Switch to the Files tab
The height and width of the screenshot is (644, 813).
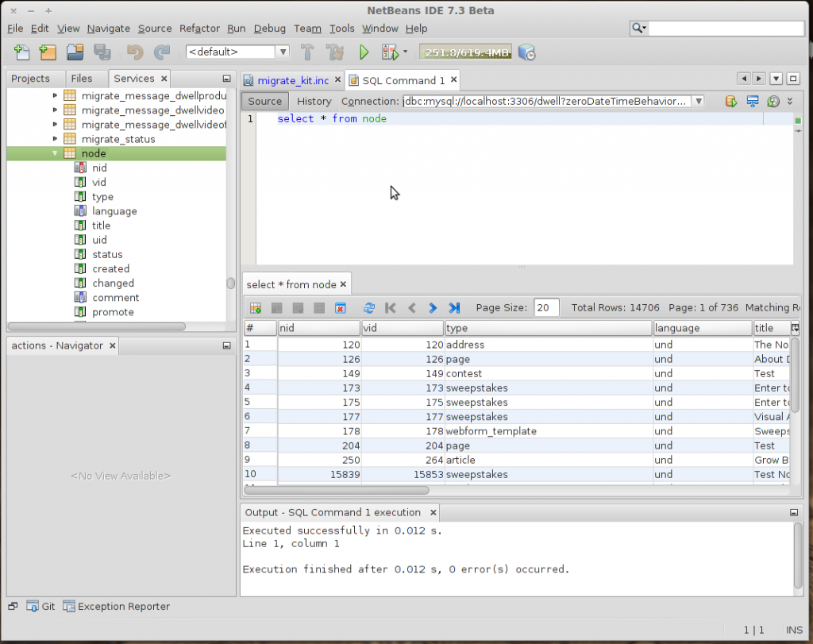pyautogui.click(x=82, y=79)
